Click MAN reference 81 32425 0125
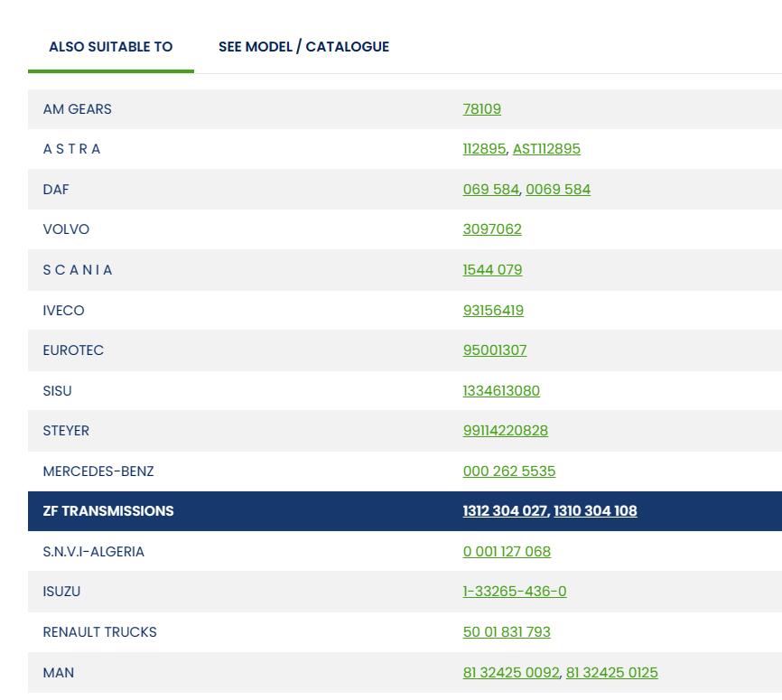 point(611,673)
